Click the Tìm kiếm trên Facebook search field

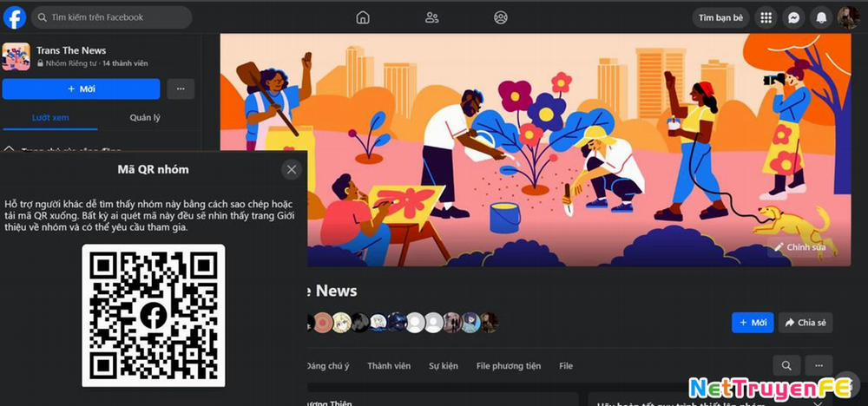pos(112,17)
